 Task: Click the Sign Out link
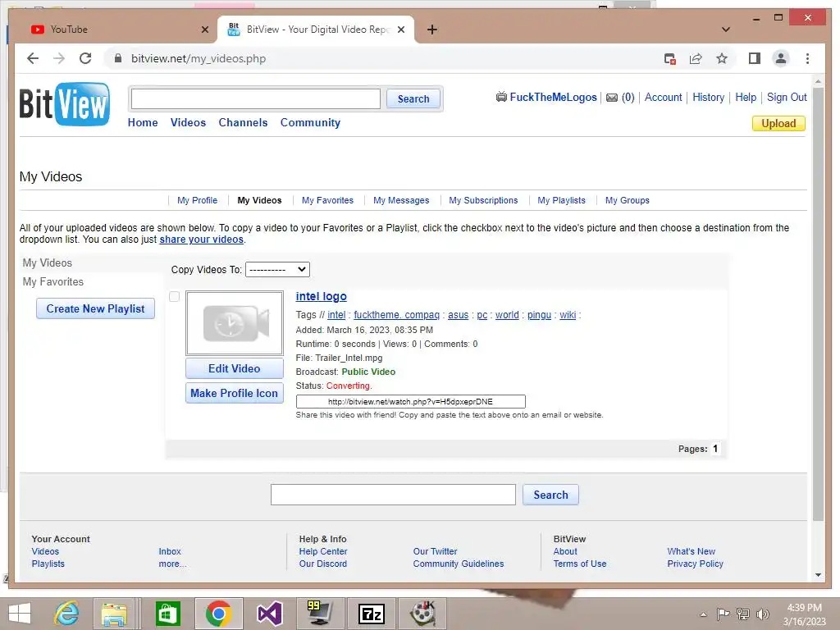click(x=787, y=98)
